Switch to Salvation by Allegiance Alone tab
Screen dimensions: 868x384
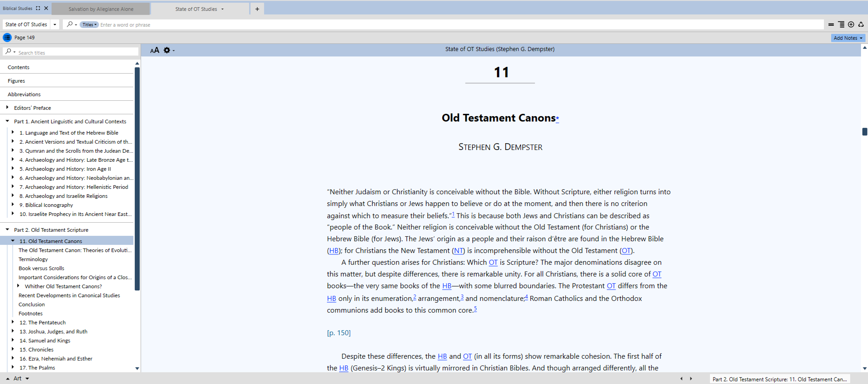tap(101, 9)
